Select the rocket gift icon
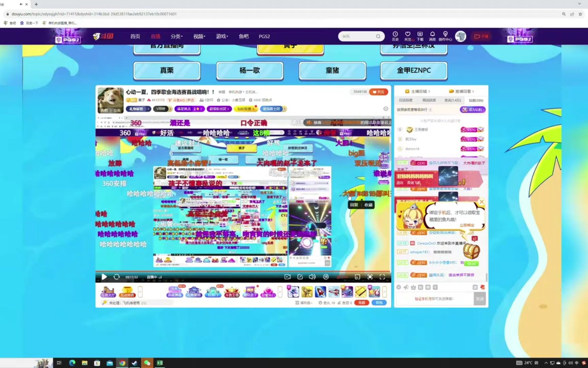This screenshot has width=588, height=368. [x=320, y=292]
